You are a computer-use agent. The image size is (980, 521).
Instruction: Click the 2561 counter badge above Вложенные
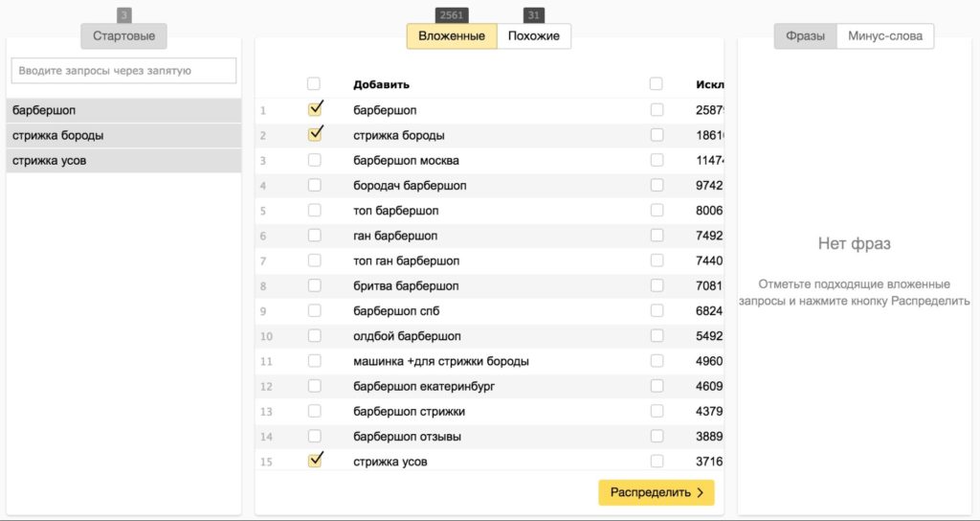452,14
